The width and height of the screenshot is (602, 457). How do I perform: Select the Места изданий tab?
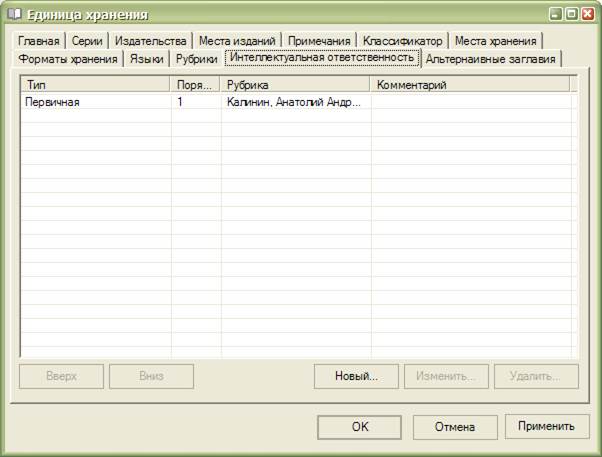(x=236, y=41)
